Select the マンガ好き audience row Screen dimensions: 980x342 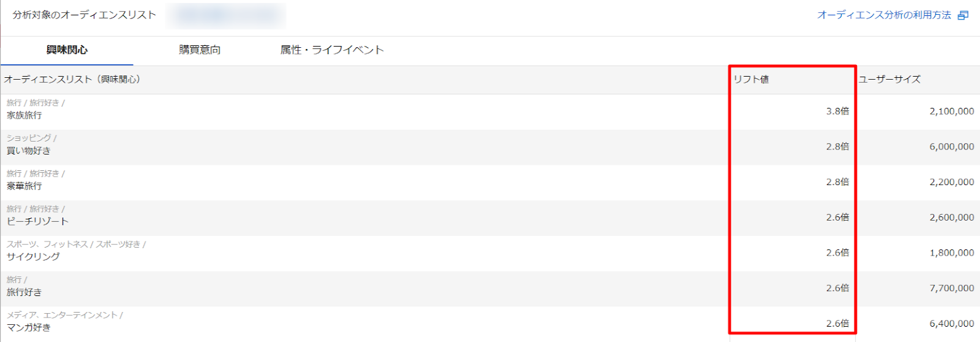coord(29,328)
